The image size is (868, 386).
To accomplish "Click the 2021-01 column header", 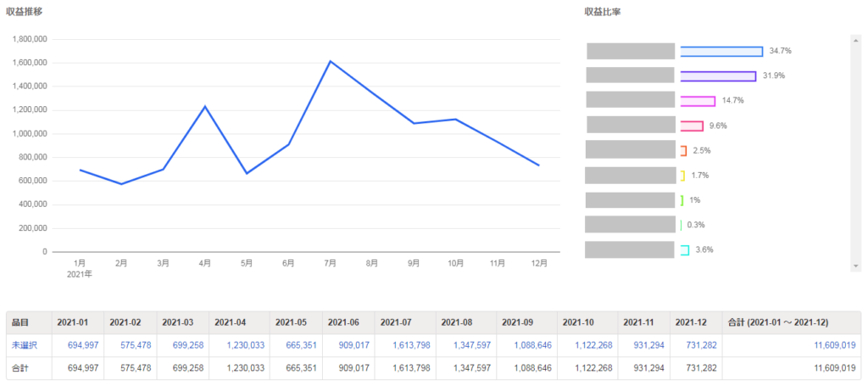I will click(x=77, y=323).
